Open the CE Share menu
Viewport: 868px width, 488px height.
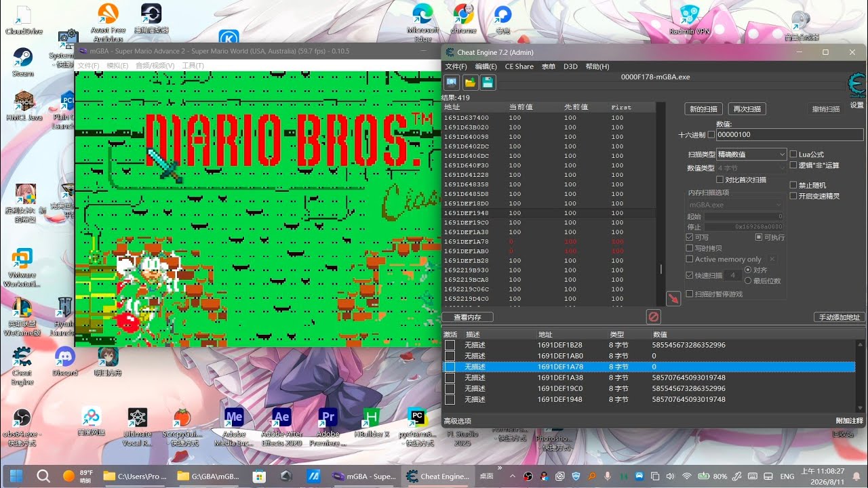519,66
